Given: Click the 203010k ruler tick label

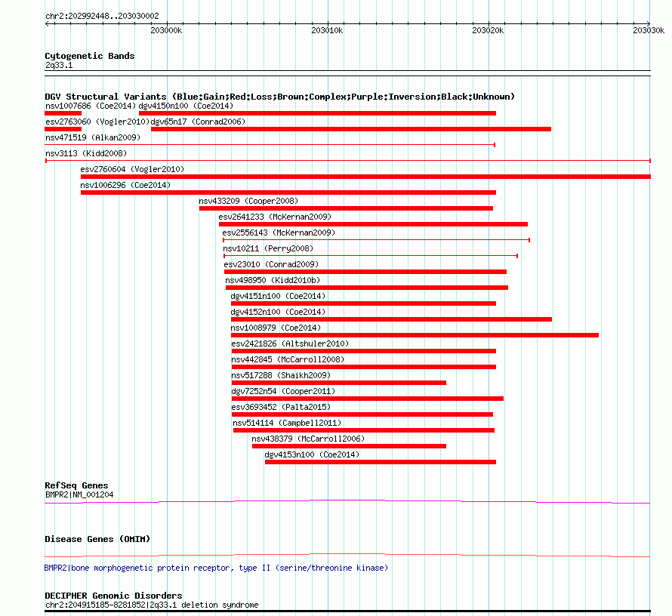Looking at the screenshot, I should coord(327,30).
